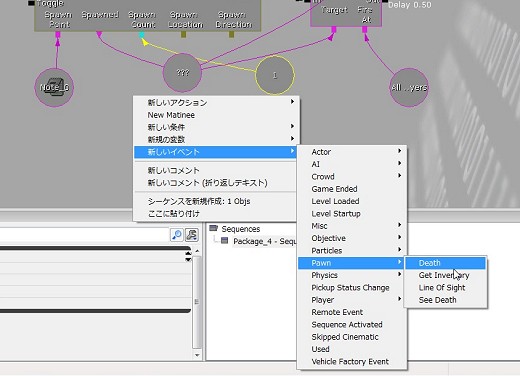Choose 新しいコメント menu entry
Screen dimensions: 520x376
pyautogui.click(x=216, y=170)
